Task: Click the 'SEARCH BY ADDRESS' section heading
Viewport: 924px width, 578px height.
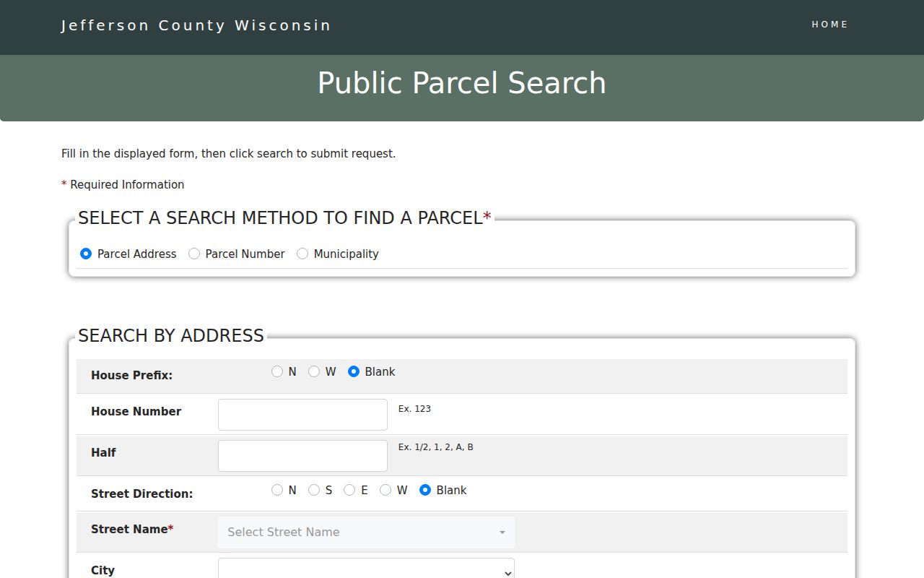Action: click(171, 336)
